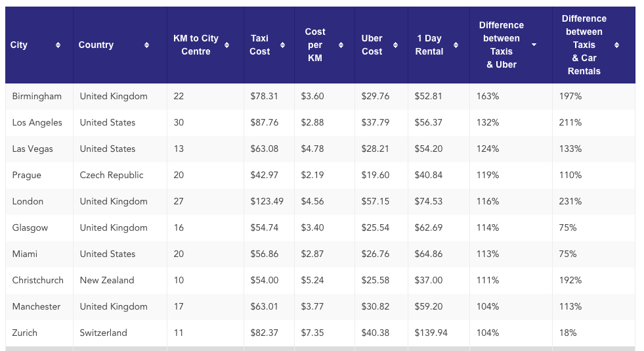Click Christchurch's KM value 10
Screen dimensions: 644x351
(179, 280)
